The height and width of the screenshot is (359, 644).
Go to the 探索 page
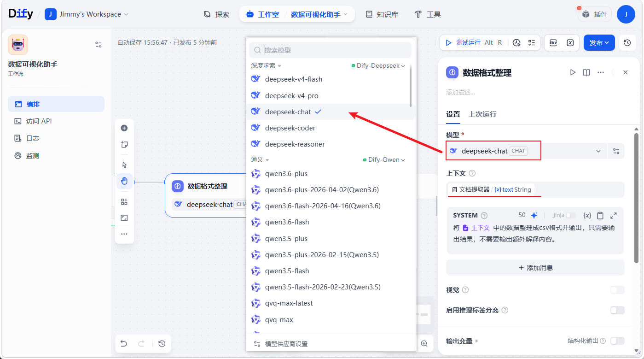tap(216, 14)
